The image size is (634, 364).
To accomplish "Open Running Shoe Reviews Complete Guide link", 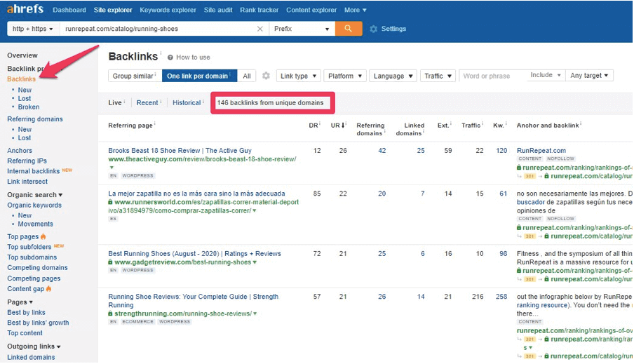I will click(194, 301).
